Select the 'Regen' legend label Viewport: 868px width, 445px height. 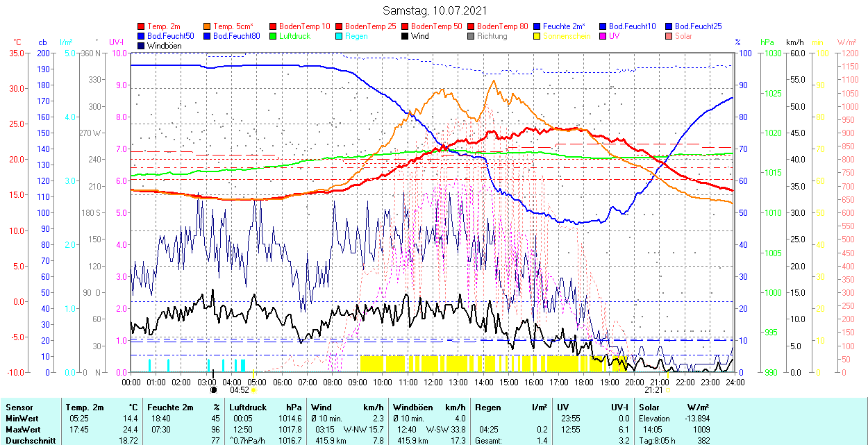[356, 36]
